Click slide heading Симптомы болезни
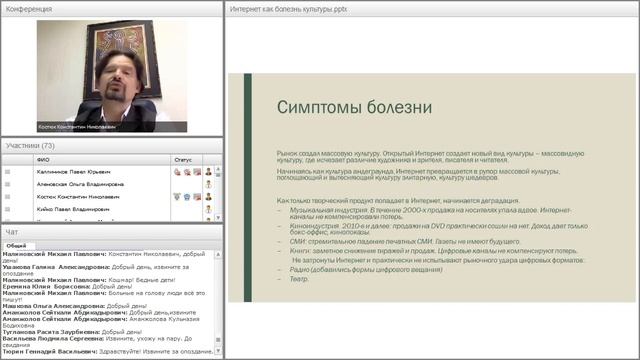The height and width of the screenshot is (360, 640). pos(354,107)
